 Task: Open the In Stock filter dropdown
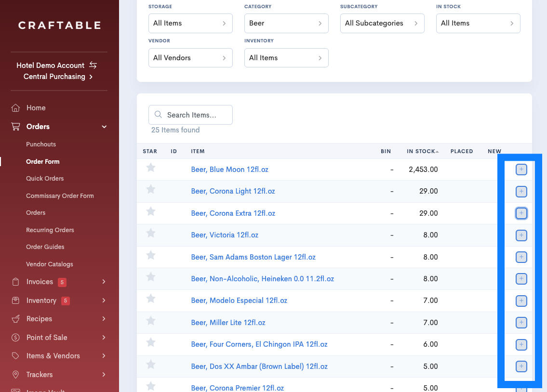point(478,23)
